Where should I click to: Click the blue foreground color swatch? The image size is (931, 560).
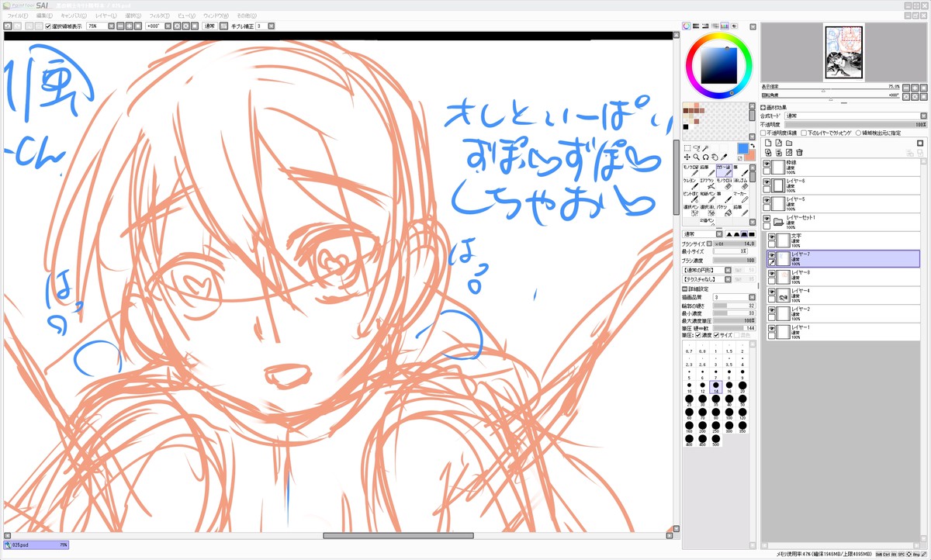743,148
